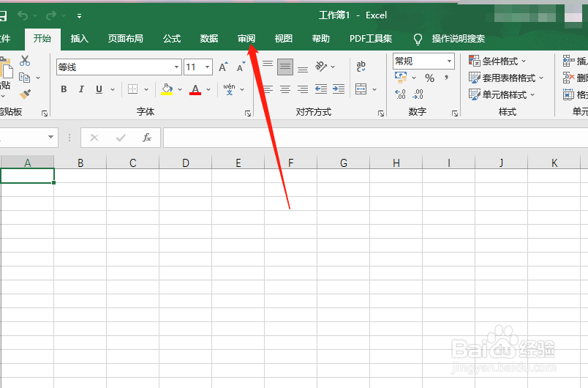Image resolution: width=588 pixels, height=388 pixels.
Task: Open number format box 常规
Action: (x=423, y=61)
